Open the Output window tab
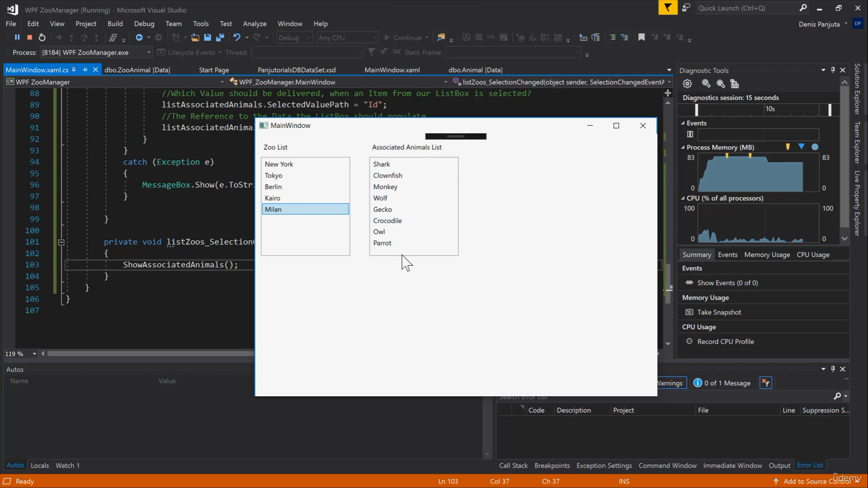The image size is (868, 488). [x=779, y=465]
